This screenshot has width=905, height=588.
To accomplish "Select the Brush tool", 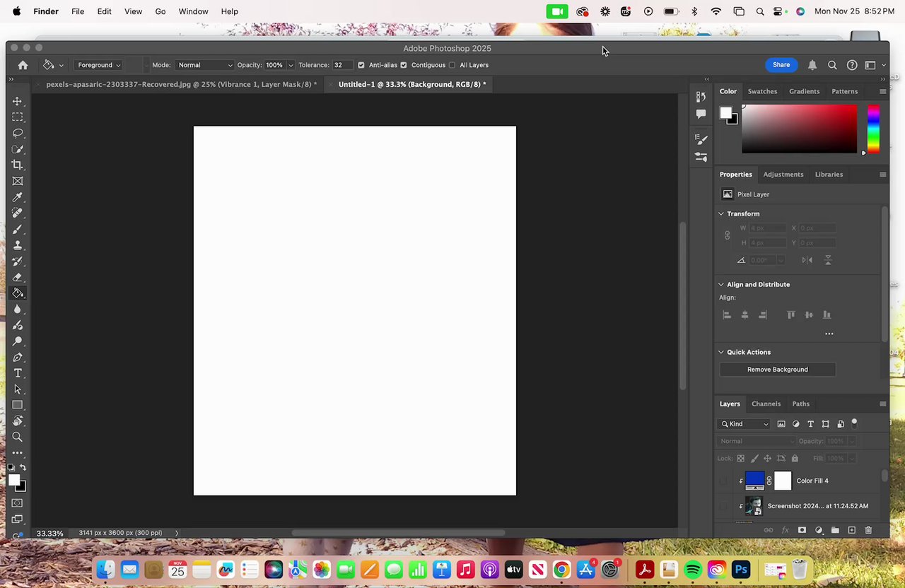I will point(18,229).
